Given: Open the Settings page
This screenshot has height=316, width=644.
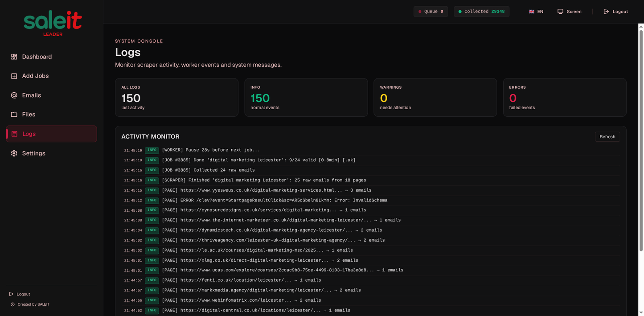Looking at the screenshot, I should [x=51, y=153].
